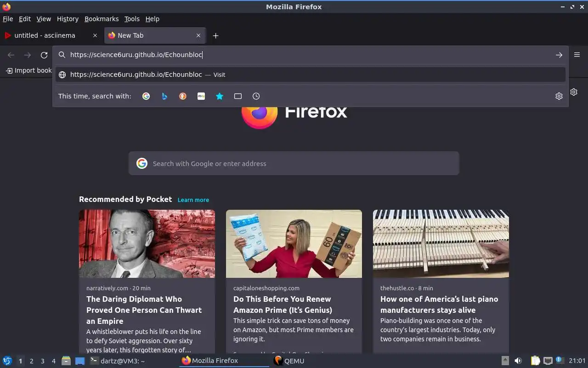Click the update notifier tray icon
Screen dimensions: 588x368
pyautogui.click(x=560, y=360)
